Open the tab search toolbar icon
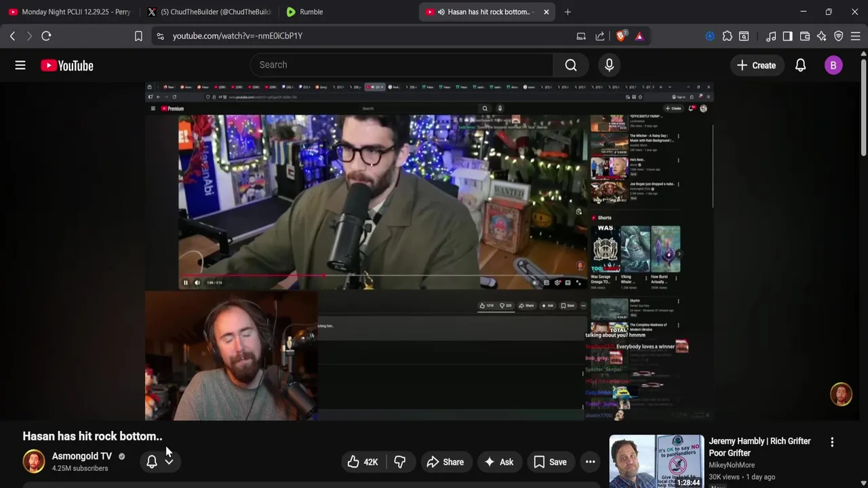Viewport: 868px width, 488px height. pyautogui.click(x=744, y=36)
